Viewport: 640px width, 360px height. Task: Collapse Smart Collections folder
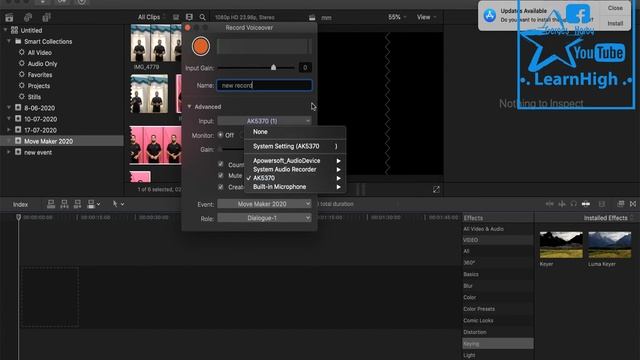point(9,41)
